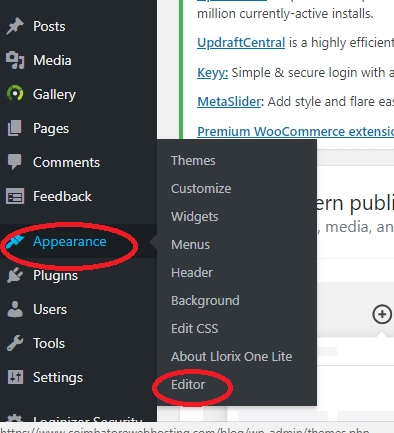Viewport: 394px width, 433px height.
Task: Open Premium WooCommerce extensions link
Action: 296,131
